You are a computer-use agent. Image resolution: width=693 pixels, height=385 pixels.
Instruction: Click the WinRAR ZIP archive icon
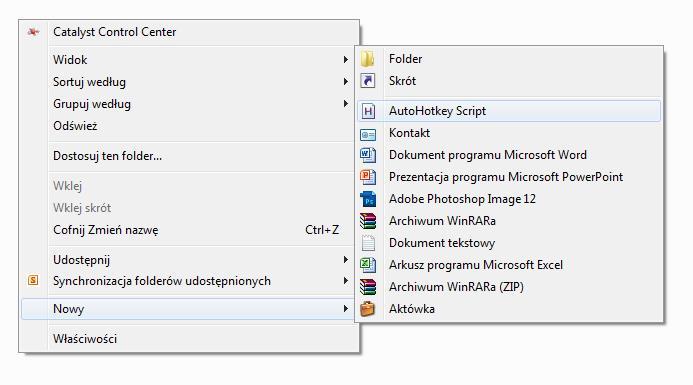point(368,287)
